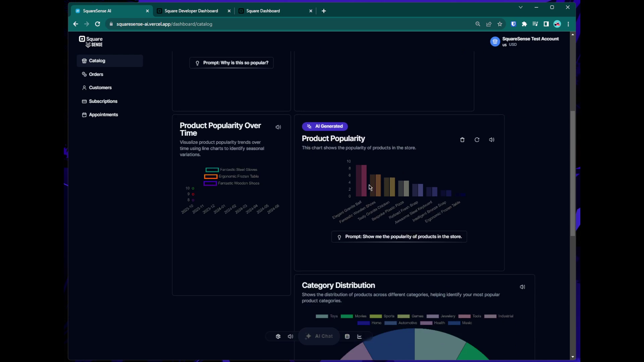644x362 pixels.
Task: Regenerate the Product Popularity chart
Action: [477, 140]
